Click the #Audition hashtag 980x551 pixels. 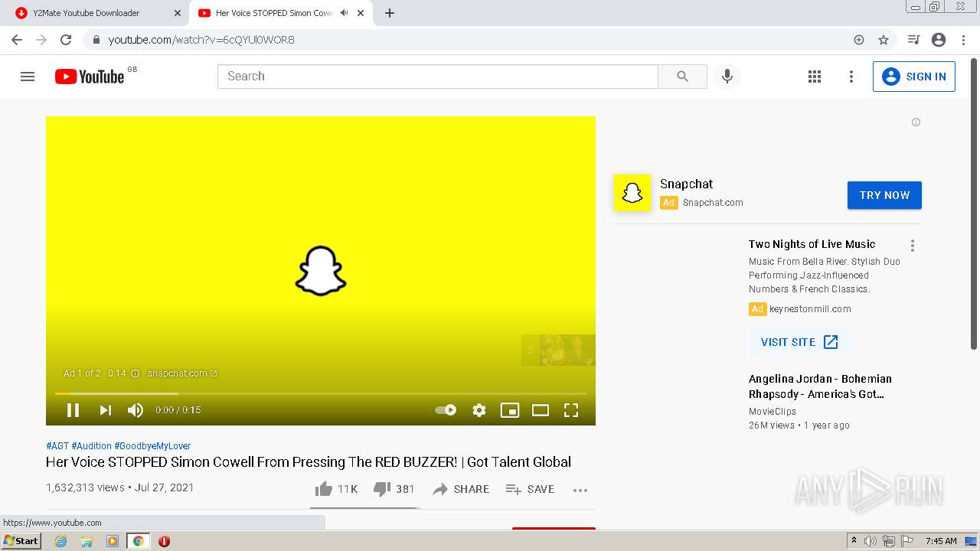91,446
